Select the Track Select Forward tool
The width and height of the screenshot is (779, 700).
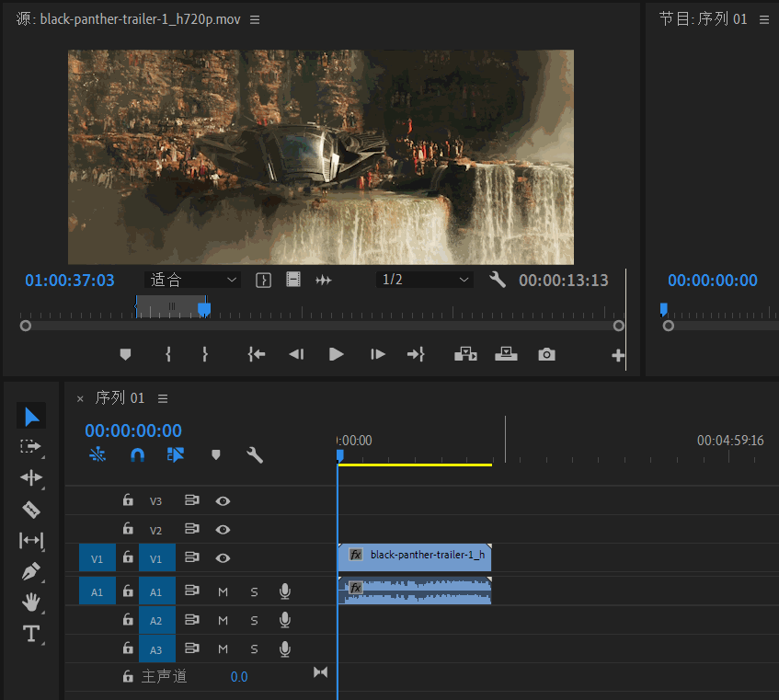point(31,447)
